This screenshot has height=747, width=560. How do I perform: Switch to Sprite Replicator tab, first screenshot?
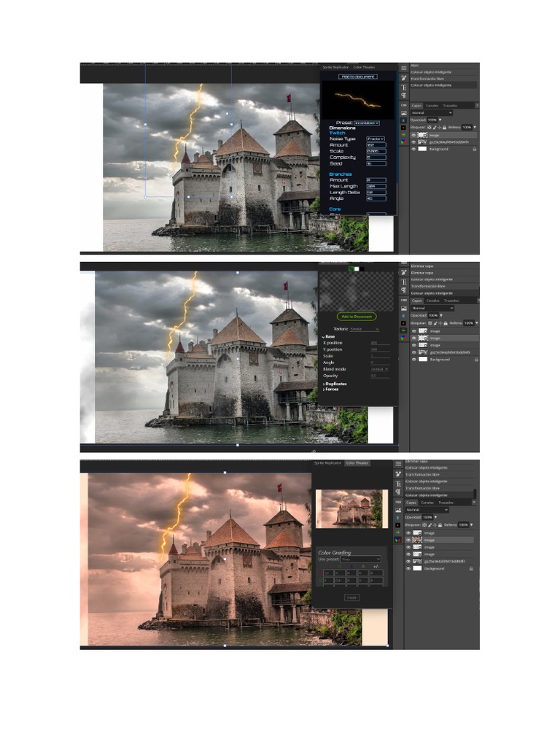[x=335, y=67]
